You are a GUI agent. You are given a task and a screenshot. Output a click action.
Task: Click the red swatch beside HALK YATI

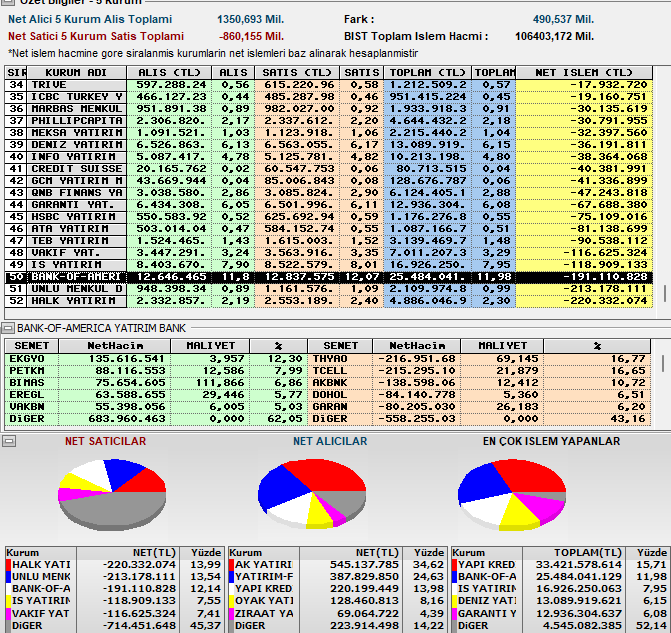click(x=9, y=565)
